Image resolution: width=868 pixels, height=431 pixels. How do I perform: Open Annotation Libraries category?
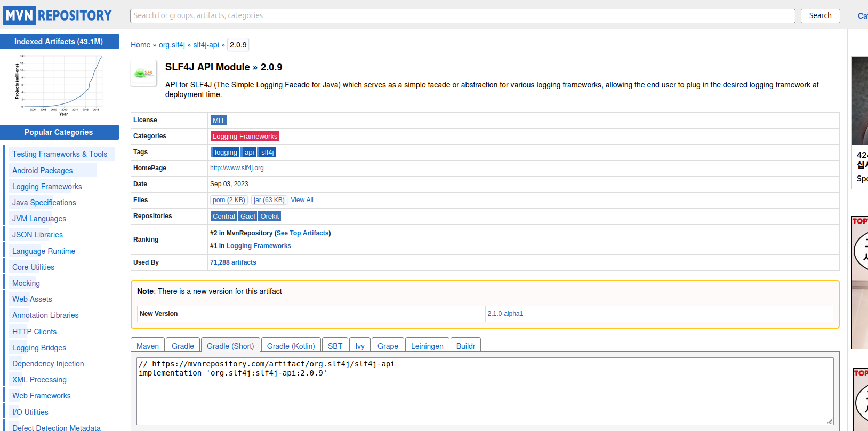tap(45, 315)
